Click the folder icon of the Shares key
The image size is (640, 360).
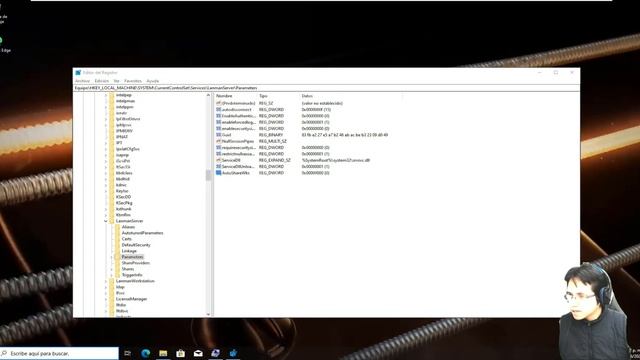pyautogui.click(x=118, y=269)
